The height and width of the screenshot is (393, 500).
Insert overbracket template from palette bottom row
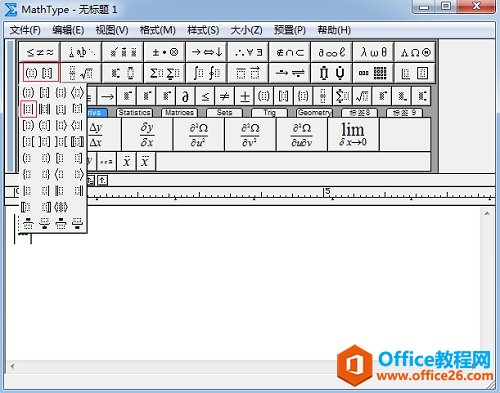coord(61,223)
